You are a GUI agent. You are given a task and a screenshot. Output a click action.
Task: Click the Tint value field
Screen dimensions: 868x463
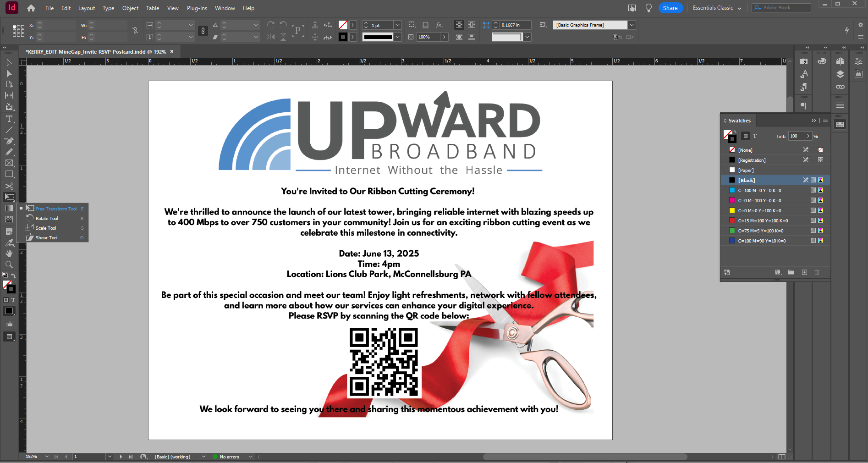click(x=796, y=136)
